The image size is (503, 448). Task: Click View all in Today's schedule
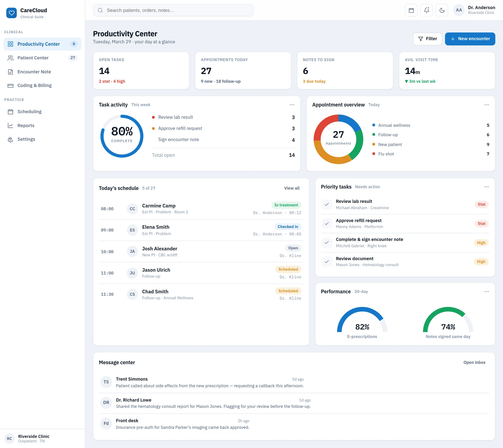click(x=292, y=188)
